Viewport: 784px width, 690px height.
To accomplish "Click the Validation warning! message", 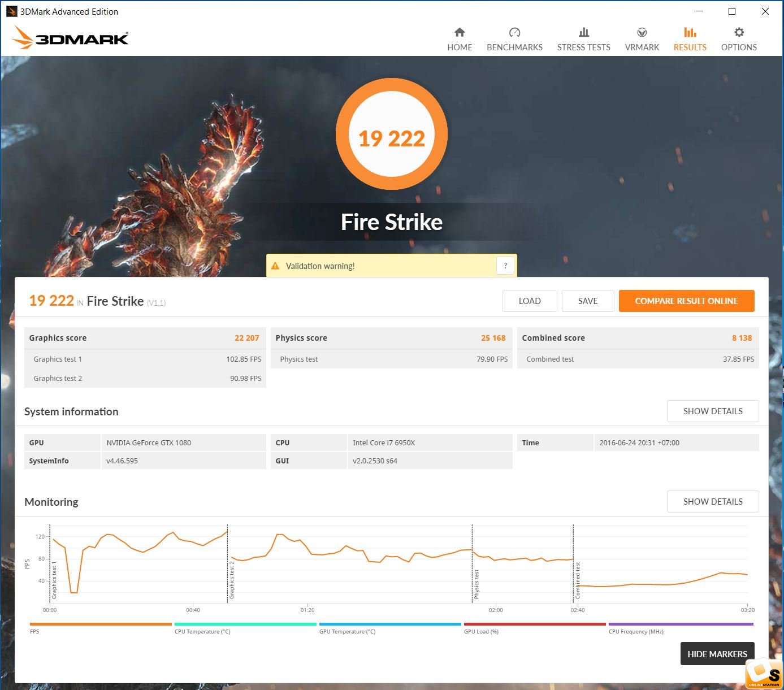I will tap(320, 266).
